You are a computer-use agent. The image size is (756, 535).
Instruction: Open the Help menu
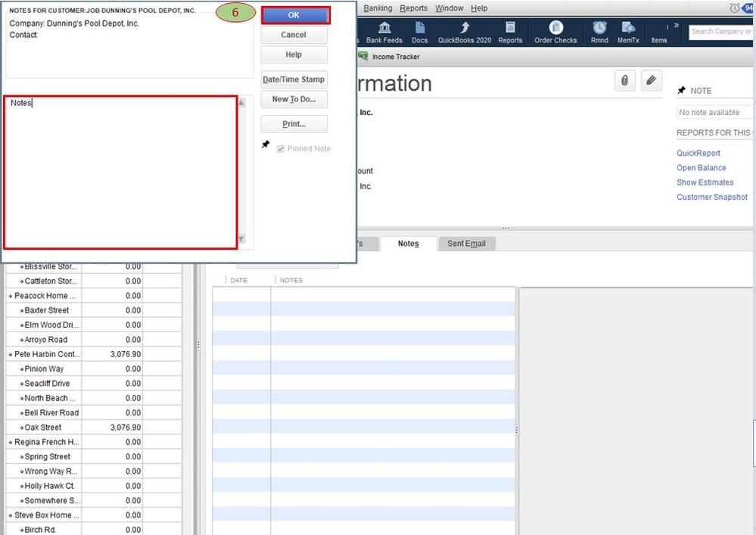[479, 8]
